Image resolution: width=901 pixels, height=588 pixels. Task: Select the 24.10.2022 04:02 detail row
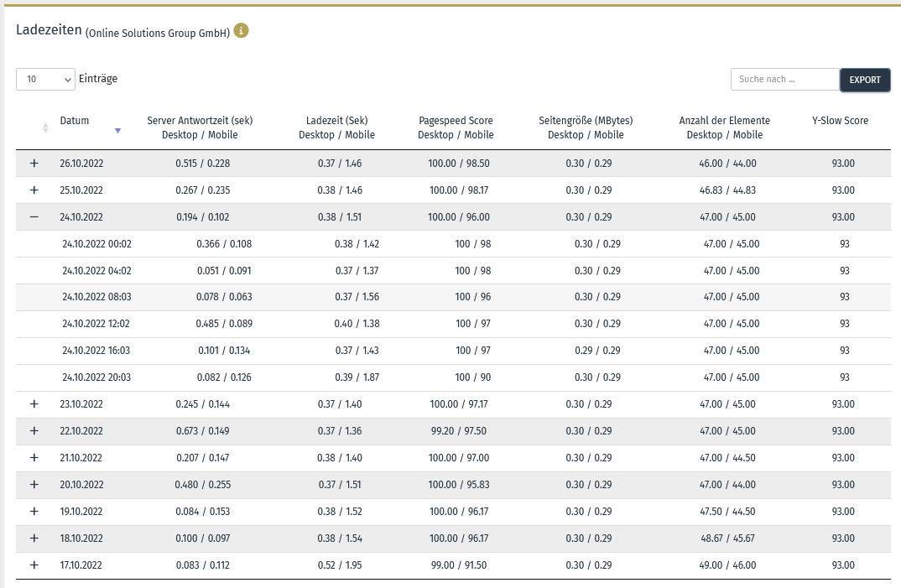453,271
